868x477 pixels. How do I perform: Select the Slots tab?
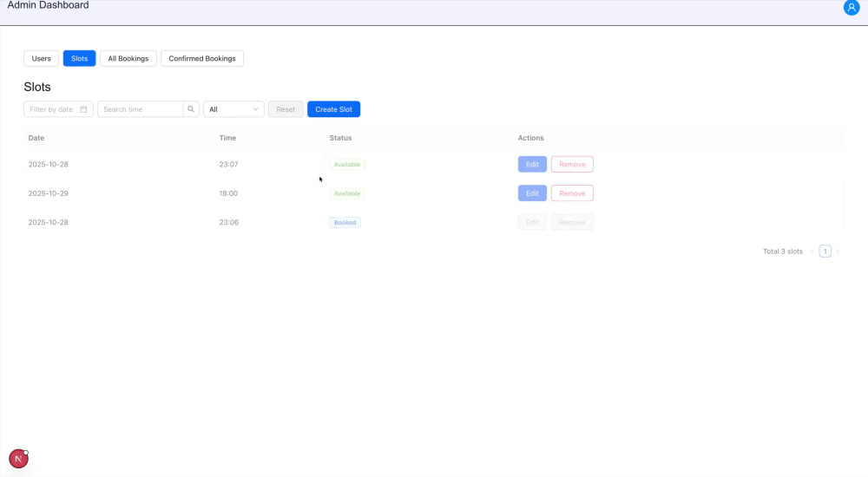point(79,58)
